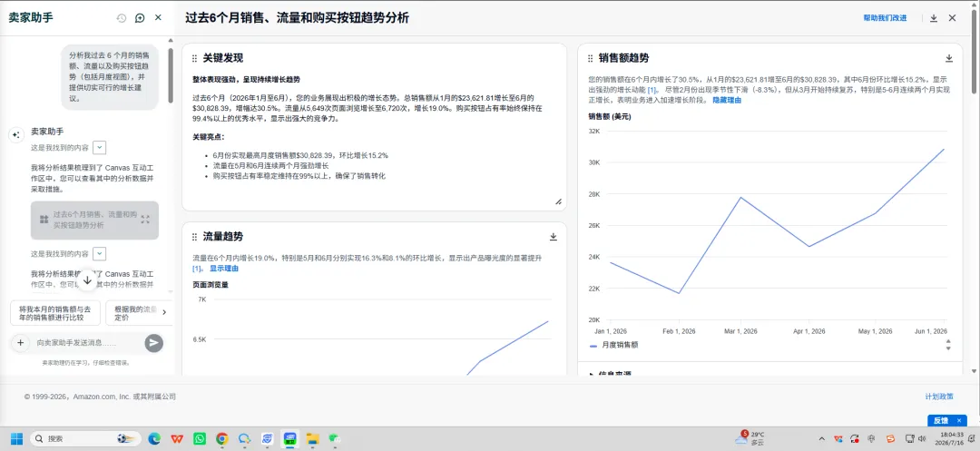Jump to latest message down arrow
This screenshot has height=451, width=980.
coord(87,280)
